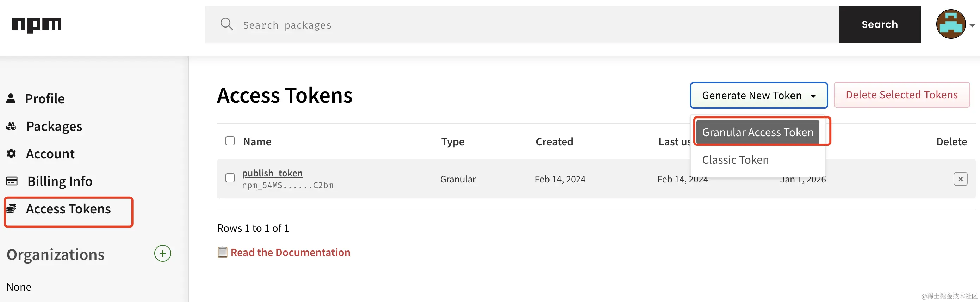Click the Billing Info card icon
The height and width of the screenshot is (302, 980).
click(12, 181)
